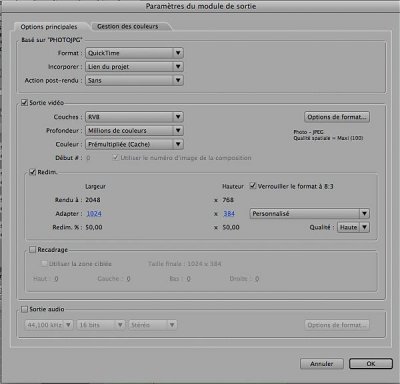400x384 pixels.
Task: Enable the Sortie audio checkbox
Action: [24, 309]
